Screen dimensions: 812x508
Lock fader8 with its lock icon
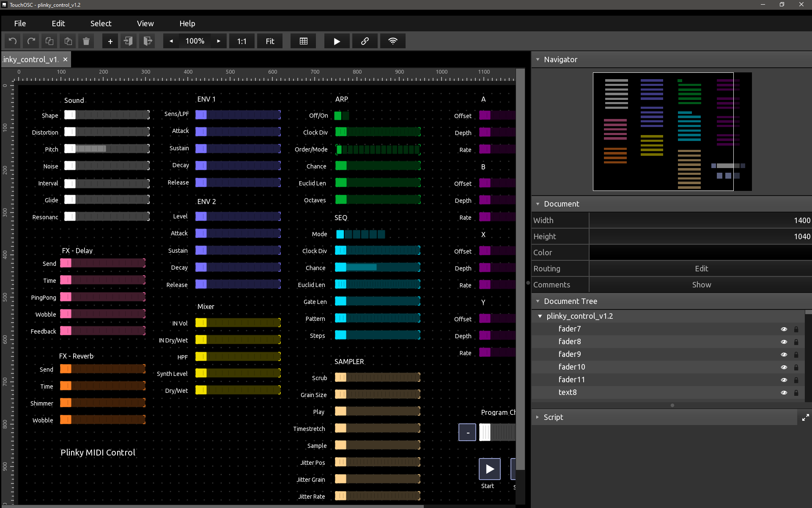pos(796,342)
